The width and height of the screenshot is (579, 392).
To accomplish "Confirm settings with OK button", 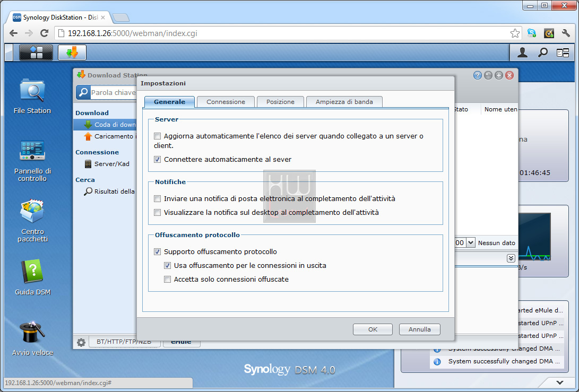I will [x=373, y=329].
